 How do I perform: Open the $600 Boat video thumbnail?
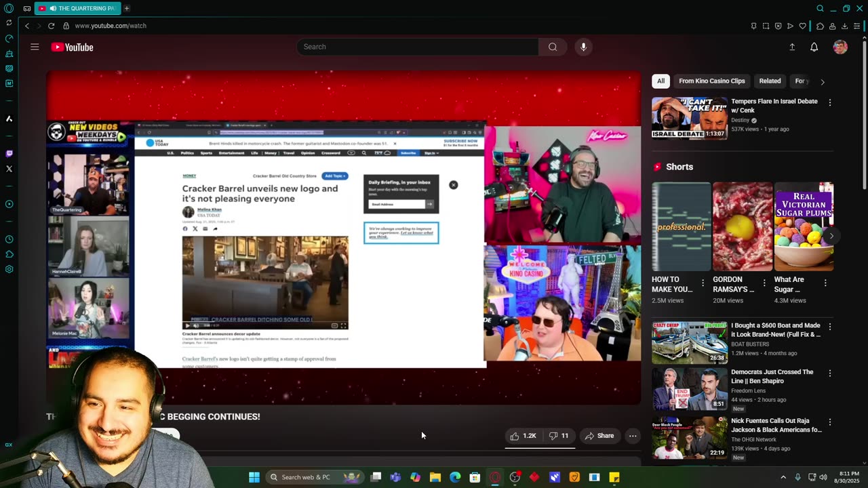tap(689, 343)
